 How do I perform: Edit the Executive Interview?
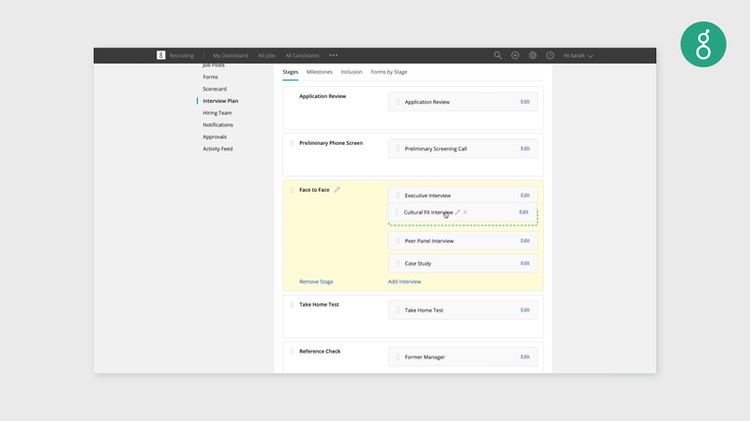coord(525,195)
